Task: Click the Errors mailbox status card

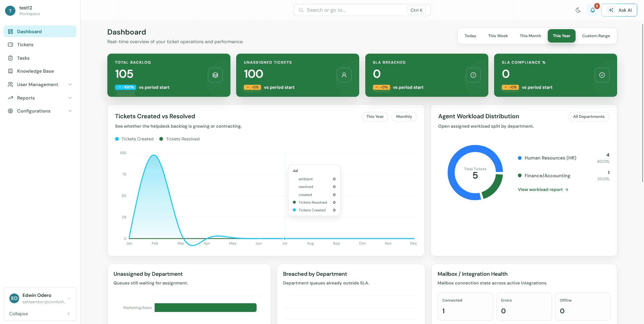Action: point(524,307)
